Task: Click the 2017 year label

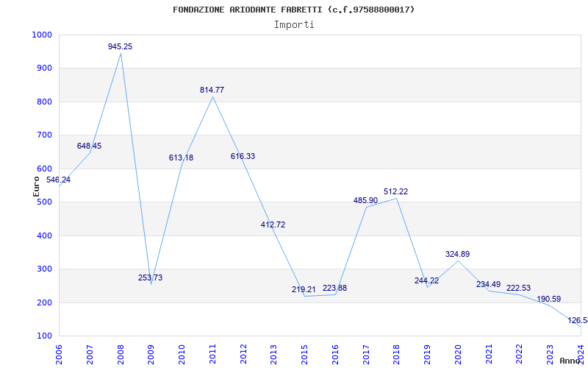Action: [366, 354]
